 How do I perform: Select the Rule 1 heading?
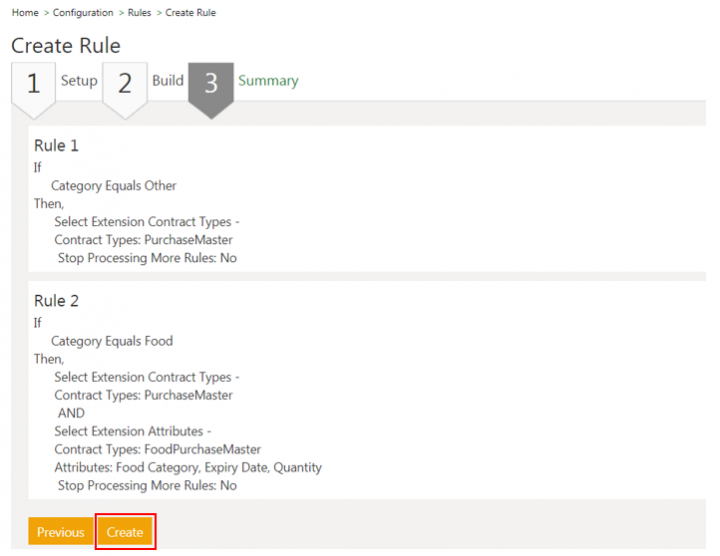click(56, 146)
